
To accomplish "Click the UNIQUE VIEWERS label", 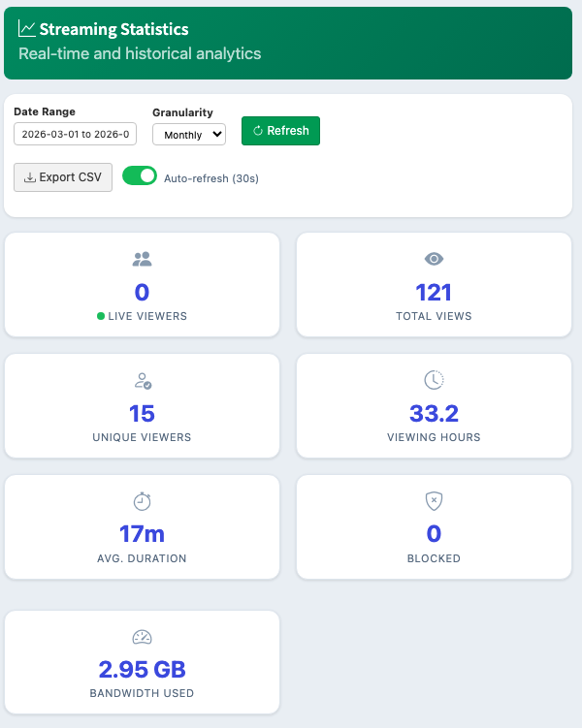I will (x=142, y=437).
